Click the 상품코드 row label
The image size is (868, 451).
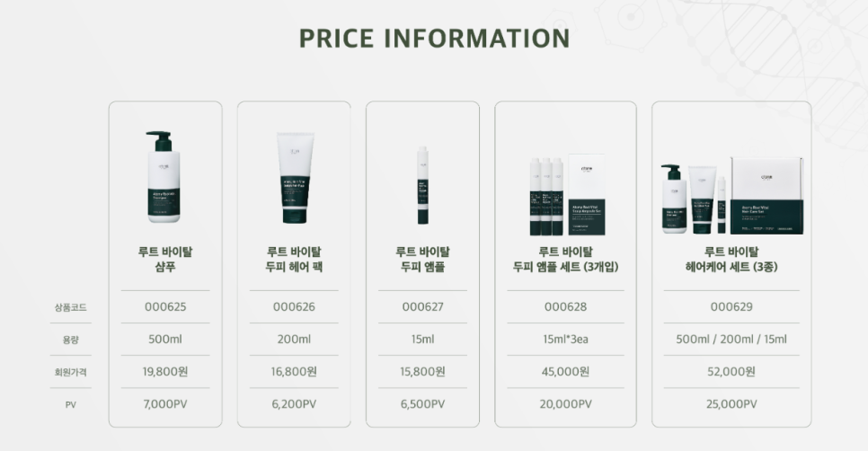pos(70,307)
